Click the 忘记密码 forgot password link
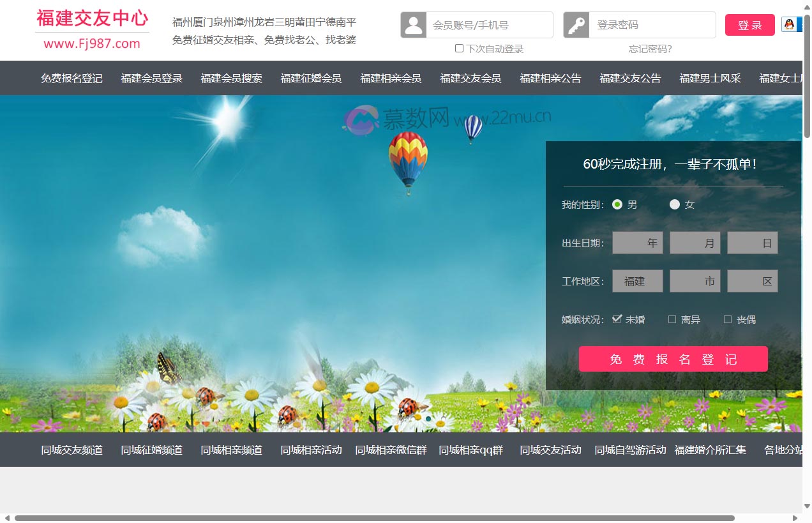The image size is (812, 523). click(x=649, y=49)
